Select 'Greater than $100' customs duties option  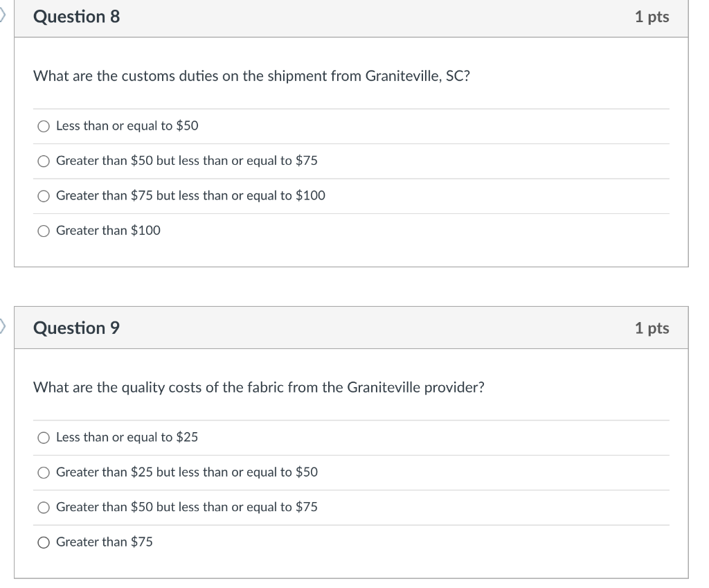(x=44, y=231)
